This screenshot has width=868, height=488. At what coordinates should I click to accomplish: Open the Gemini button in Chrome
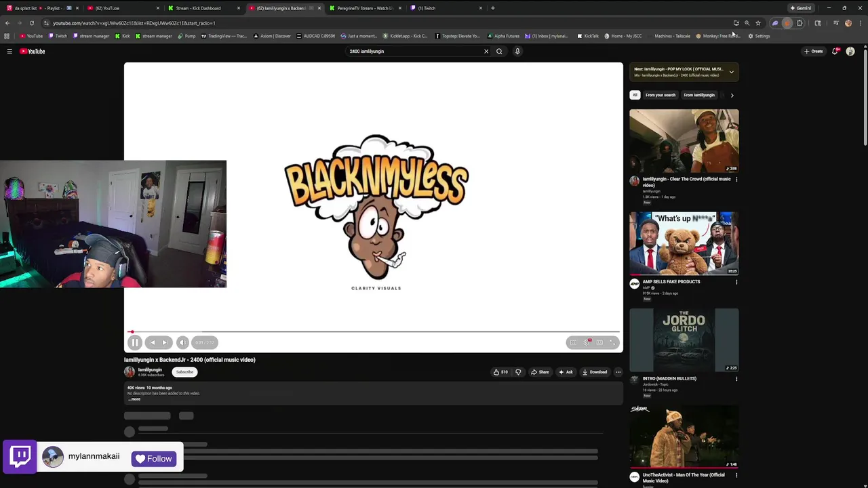(801, 8)
